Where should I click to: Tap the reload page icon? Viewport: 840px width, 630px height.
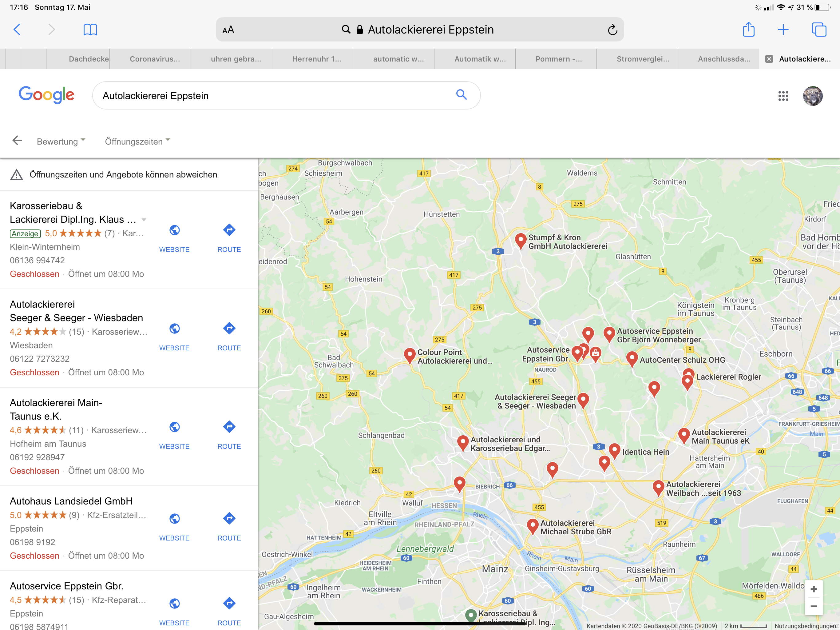(x=612, y=30)
